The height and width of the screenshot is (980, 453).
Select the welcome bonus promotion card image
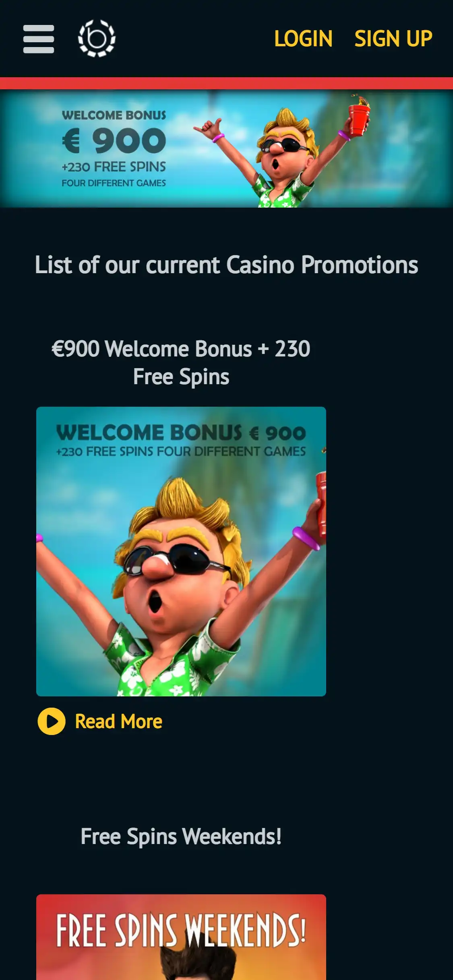(x=181, y=552)
